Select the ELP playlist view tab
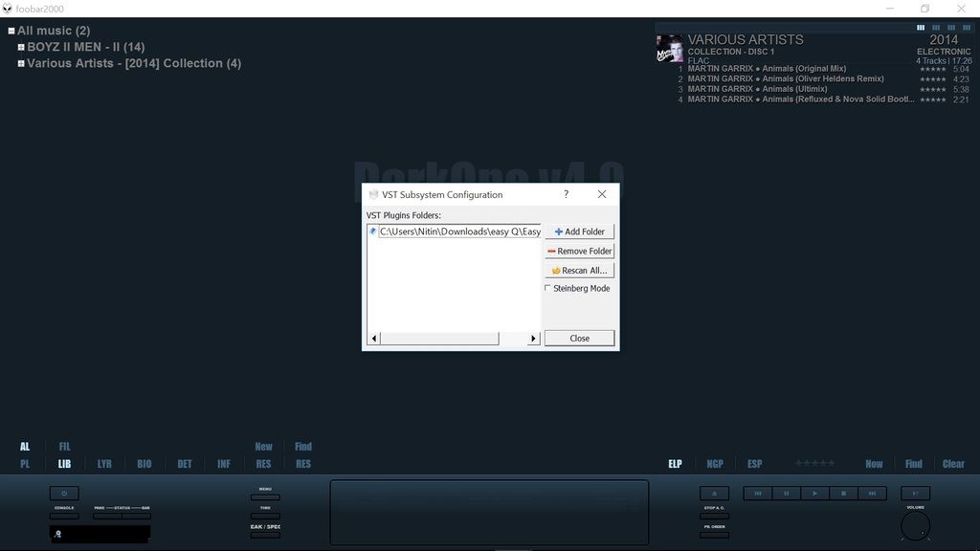 (x=675, y=464)
